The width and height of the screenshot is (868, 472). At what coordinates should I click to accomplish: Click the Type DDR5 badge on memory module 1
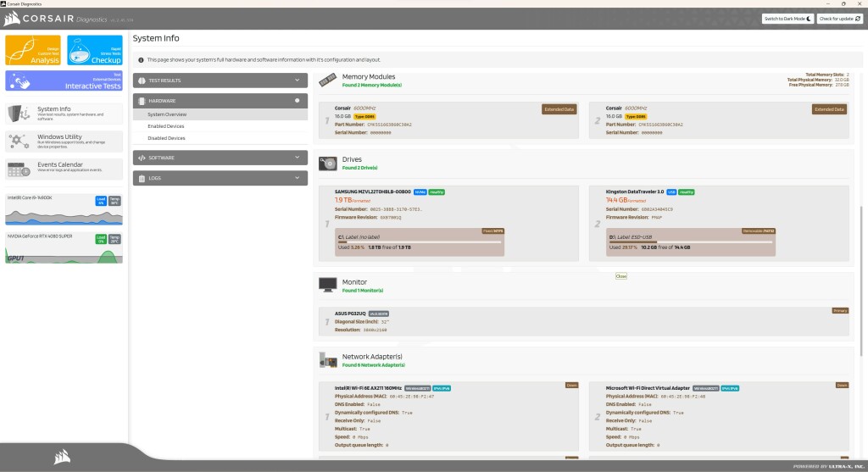coord(364,117)
